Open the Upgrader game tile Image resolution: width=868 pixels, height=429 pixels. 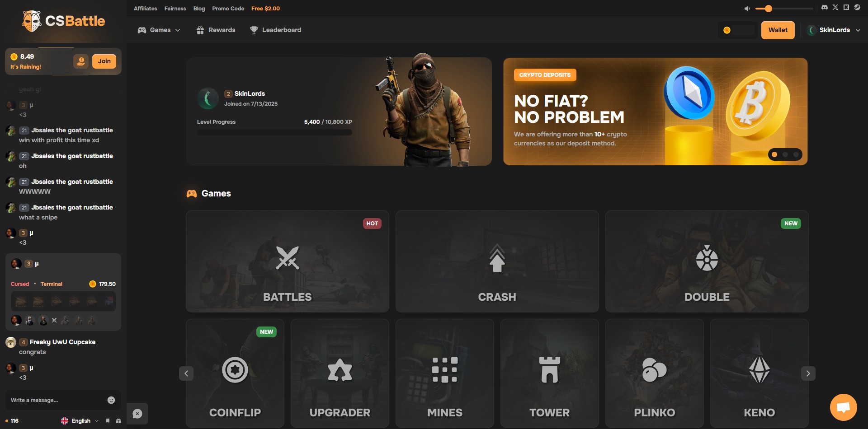click(x=340, y=373)
